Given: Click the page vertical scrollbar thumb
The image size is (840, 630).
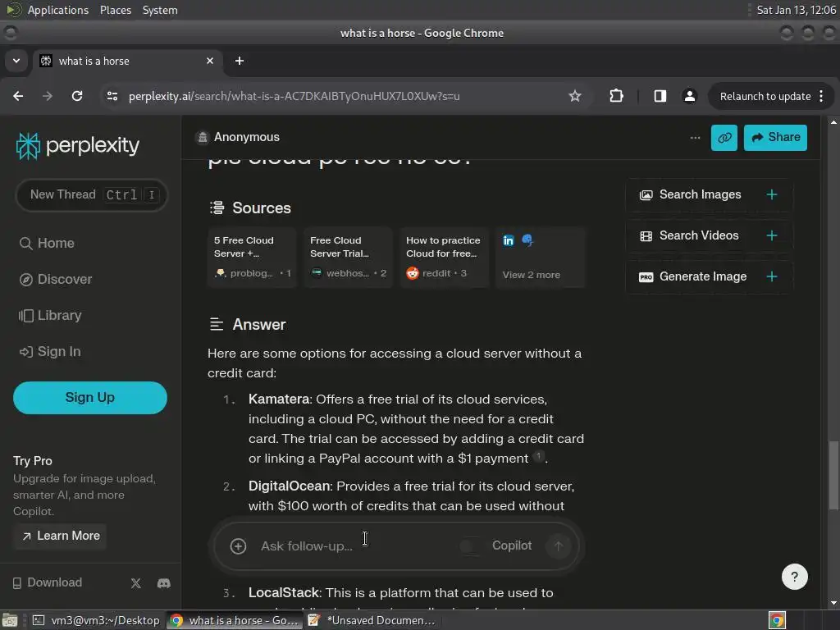Looking at the screenshot, I should tap(833, 475).
